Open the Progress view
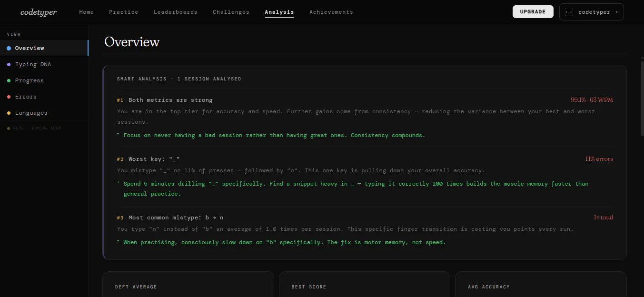644x297 pixels. pos(44,80)
